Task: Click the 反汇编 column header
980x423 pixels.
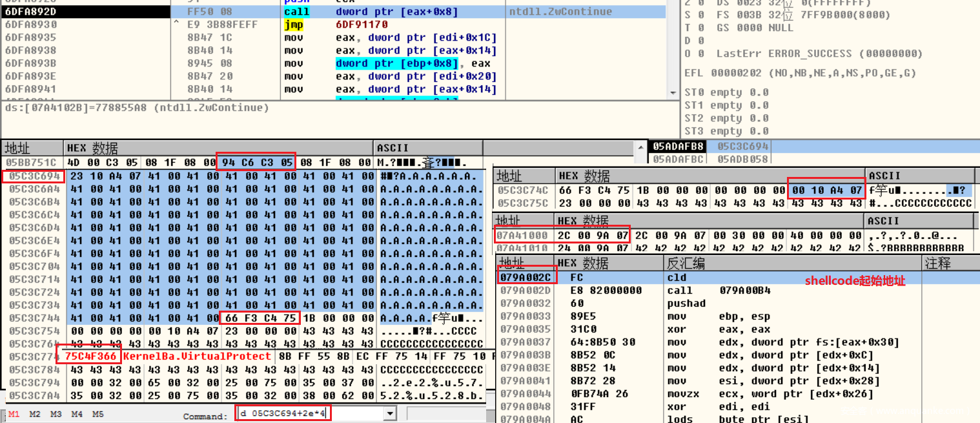Action: pos(686,263)
